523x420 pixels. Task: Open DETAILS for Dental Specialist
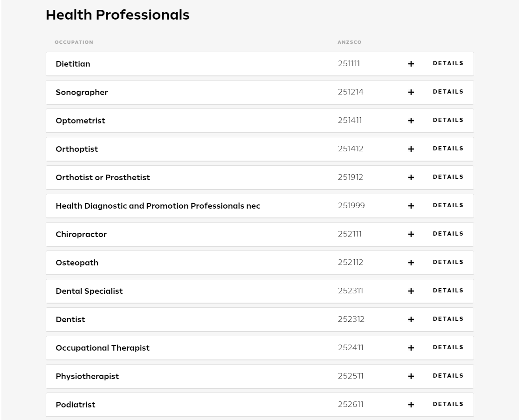click(x=448, y=291)
